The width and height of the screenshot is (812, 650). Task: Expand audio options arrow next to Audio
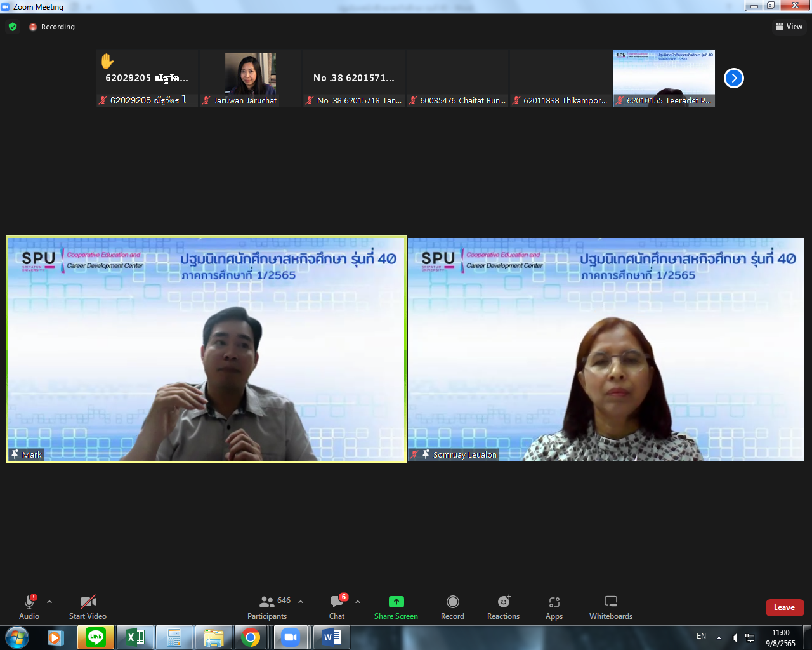[x=49, y=602]
